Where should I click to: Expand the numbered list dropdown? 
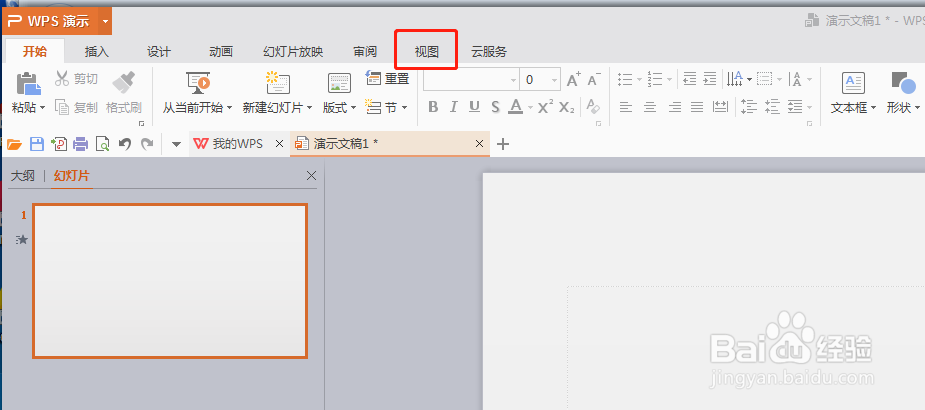669,79
